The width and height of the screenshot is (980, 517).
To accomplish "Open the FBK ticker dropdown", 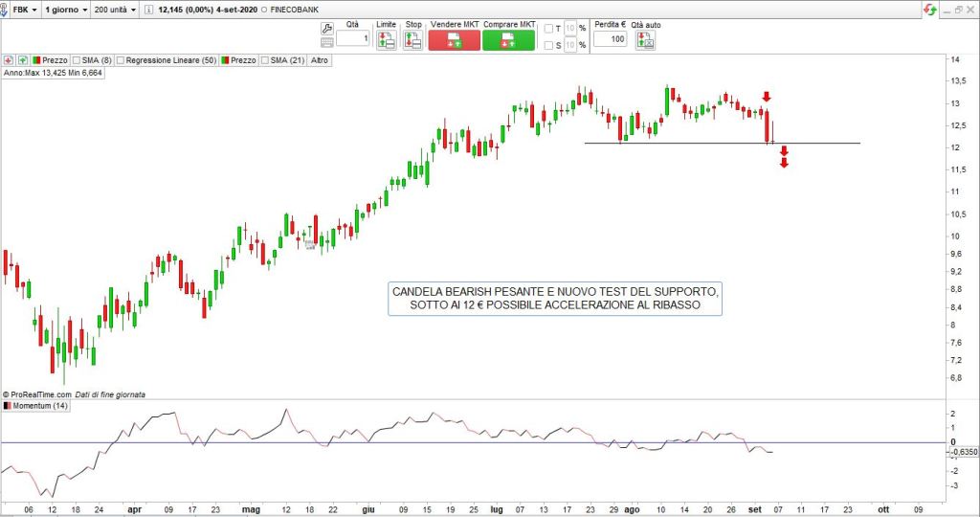I will click(22, 9).
